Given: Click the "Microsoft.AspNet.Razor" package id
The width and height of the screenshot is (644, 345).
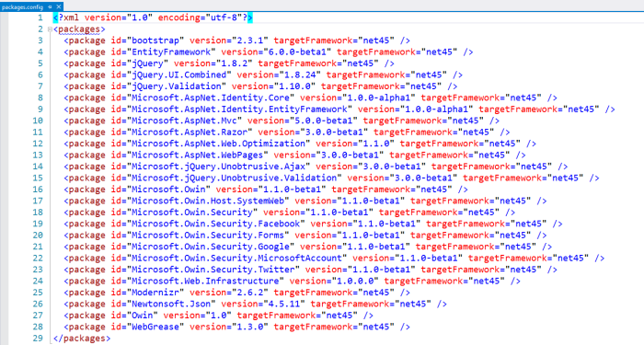Looking at the screenshot, I should coord(190,132).
